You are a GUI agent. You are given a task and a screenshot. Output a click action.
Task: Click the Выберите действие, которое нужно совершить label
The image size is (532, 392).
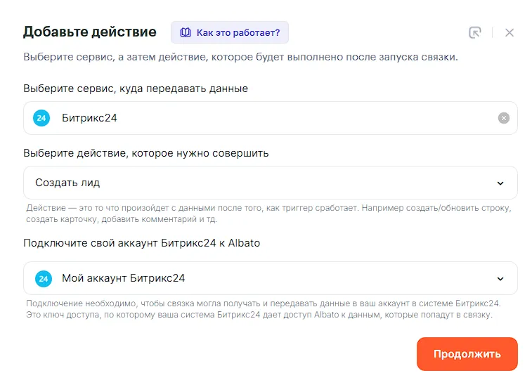(x=146, y=152)
